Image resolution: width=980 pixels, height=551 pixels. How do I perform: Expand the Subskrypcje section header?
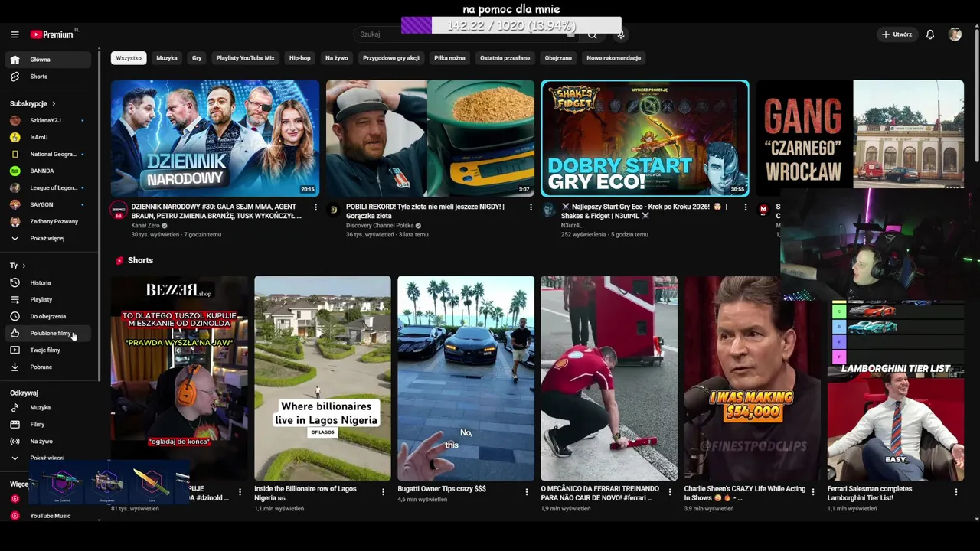(33, 103)
